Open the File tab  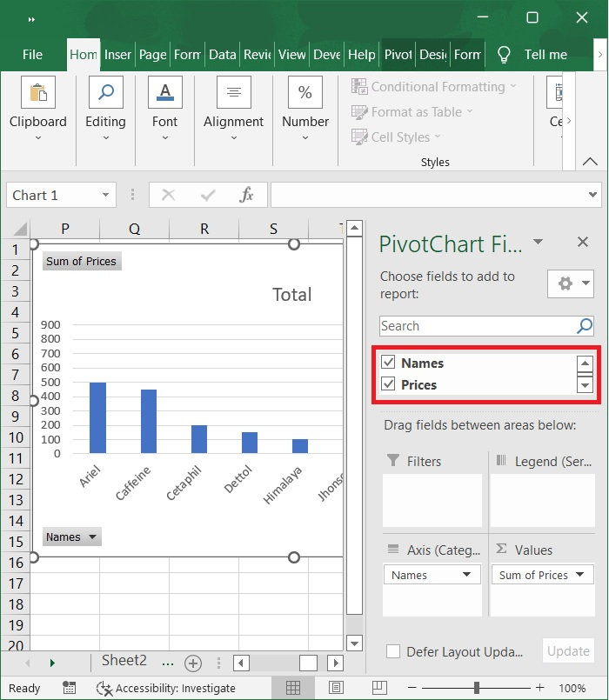tap(32, 55)
